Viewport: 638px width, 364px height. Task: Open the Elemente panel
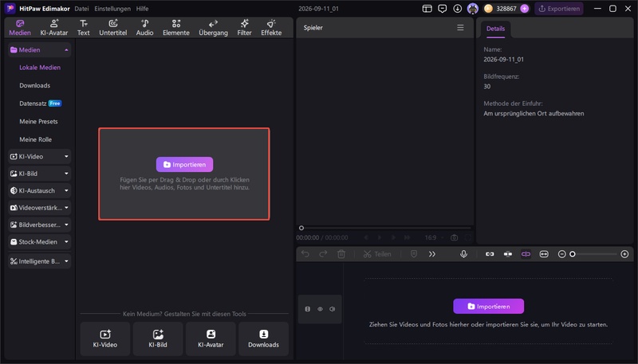click(x=176, y=28)
